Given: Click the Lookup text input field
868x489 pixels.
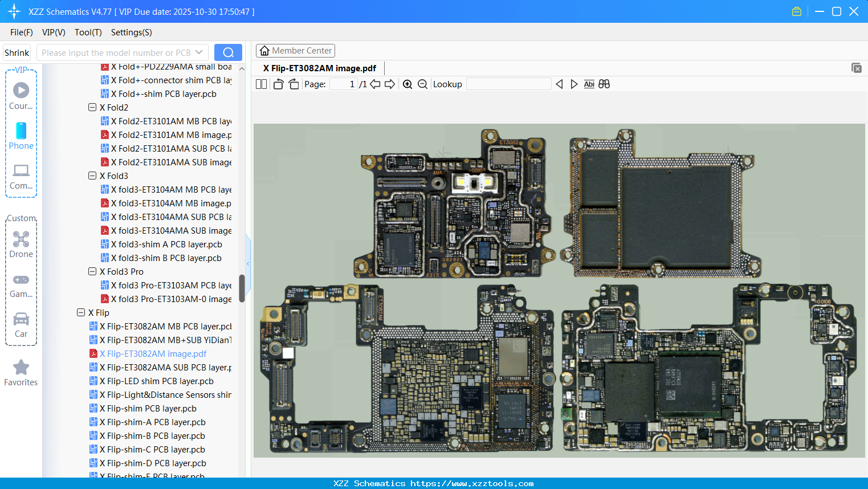Looking at the screenshot, I should click(x=508, y=84).
